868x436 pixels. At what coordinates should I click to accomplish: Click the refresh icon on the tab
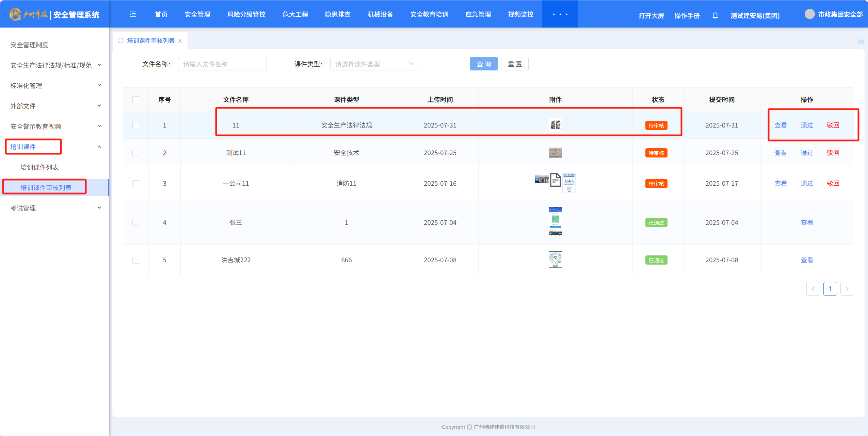(x=120, y=40)
